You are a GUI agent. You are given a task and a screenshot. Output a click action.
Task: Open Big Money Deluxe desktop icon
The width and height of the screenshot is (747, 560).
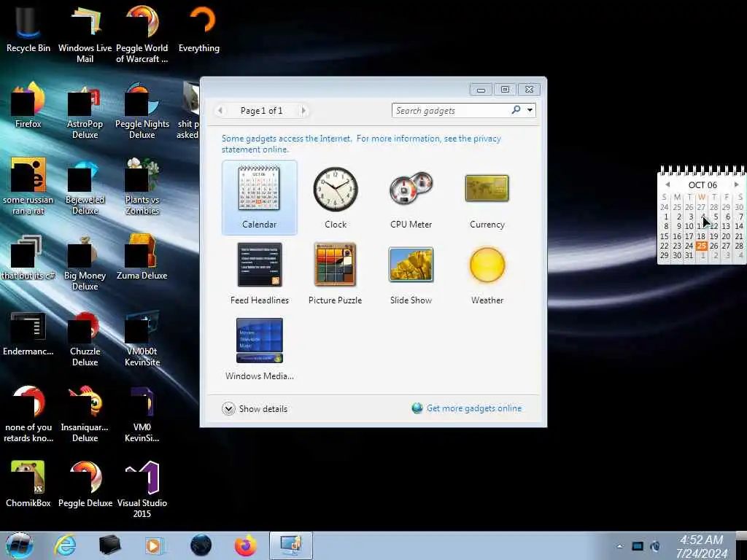[85, 262]
